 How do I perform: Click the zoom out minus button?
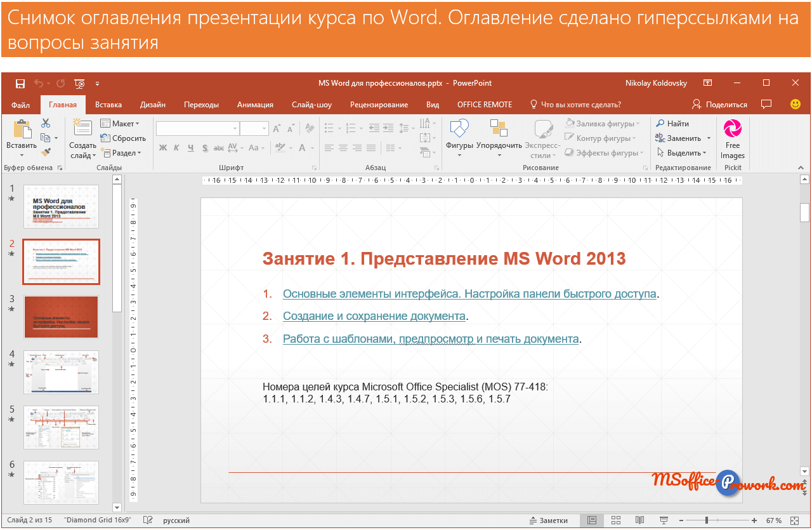click(x=681, y=520)
